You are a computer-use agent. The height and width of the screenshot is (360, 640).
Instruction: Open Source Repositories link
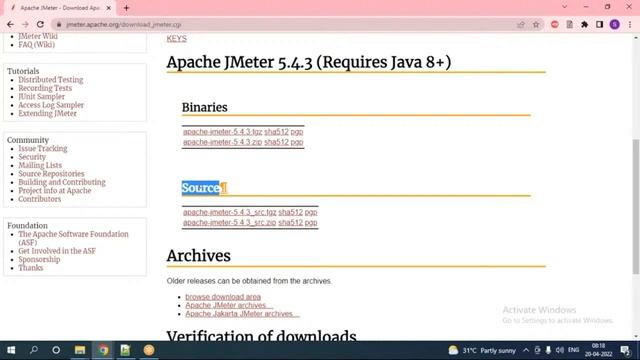51,174
